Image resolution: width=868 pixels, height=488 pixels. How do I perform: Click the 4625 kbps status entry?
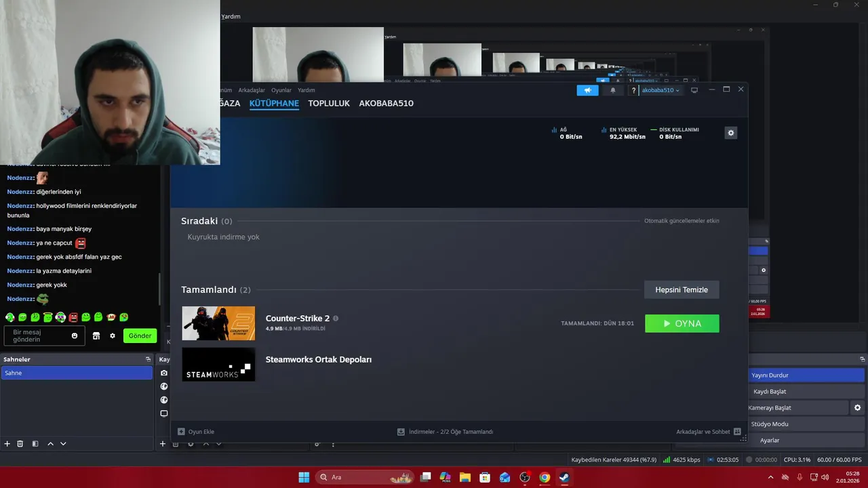682,460
